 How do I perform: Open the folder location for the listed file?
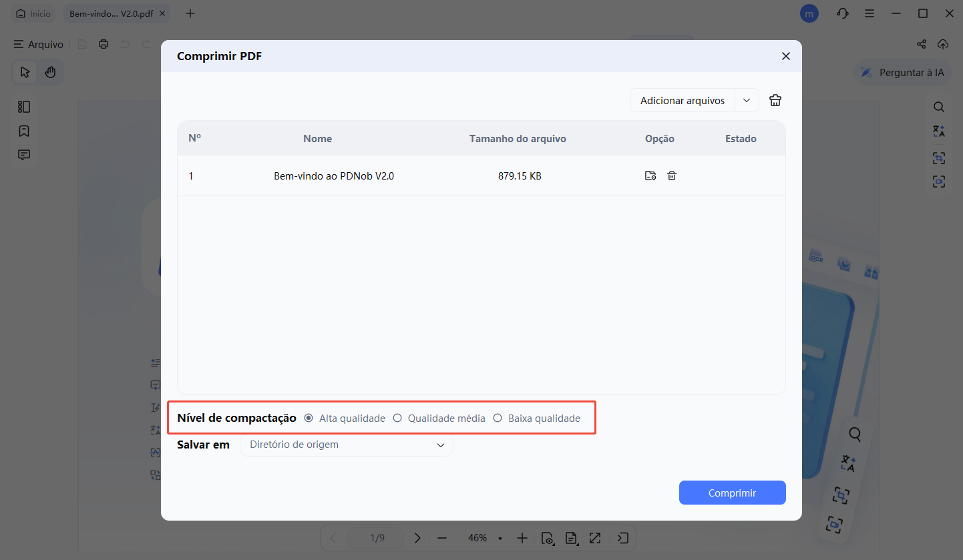point(650,176)
